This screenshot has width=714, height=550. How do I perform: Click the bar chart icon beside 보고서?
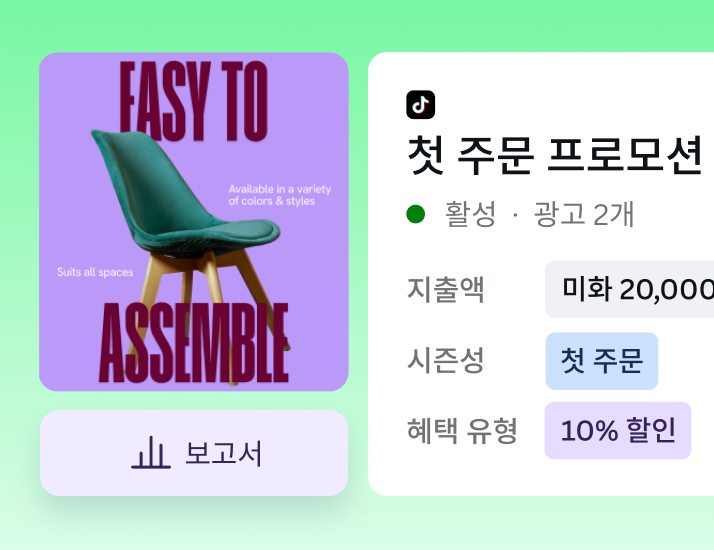151,453
